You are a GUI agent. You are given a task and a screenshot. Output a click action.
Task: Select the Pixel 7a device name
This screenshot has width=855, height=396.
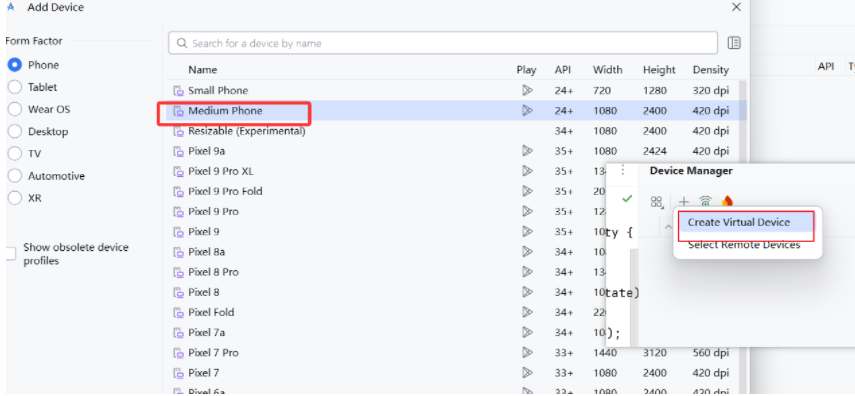click(x=206, y=332)
